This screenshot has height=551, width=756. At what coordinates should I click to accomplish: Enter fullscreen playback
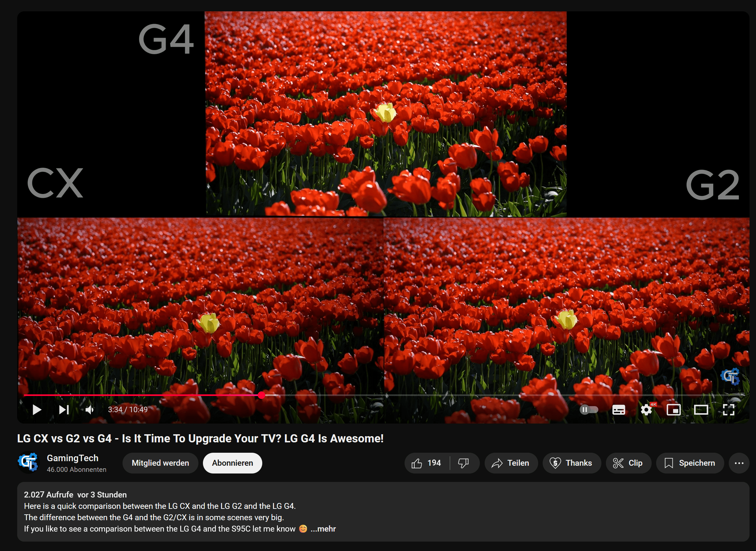click(729, 410)
